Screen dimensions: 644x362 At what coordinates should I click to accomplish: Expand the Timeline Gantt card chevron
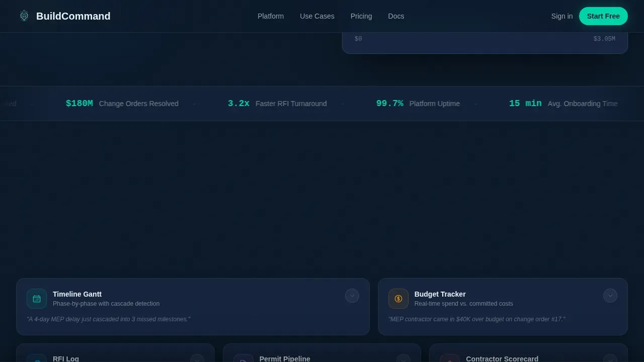[x=352, y=296]
